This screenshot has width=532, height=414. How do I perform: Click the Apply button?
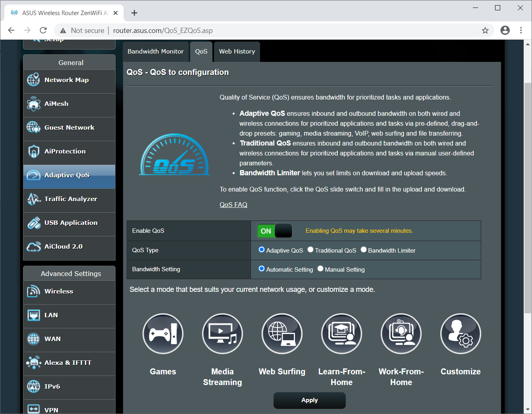(x=310, y=400)
